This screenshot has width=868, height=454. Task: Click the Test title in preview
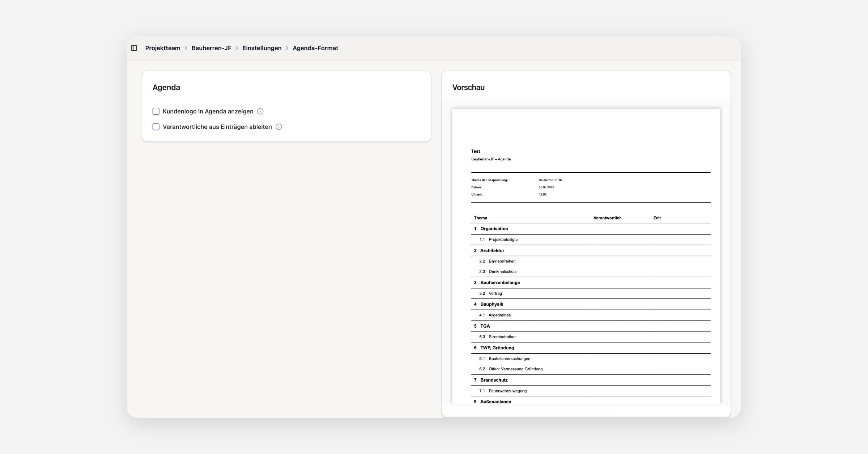476,151
